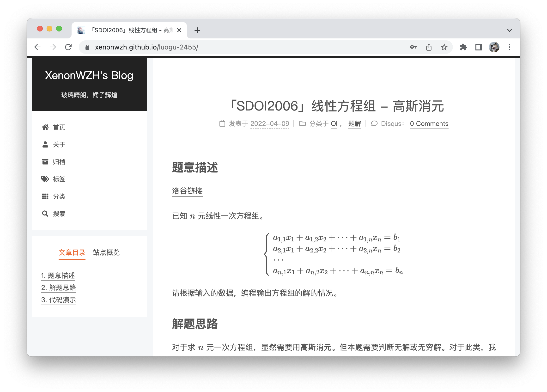
Task: Open the password key icon in address bar
Action: 413,47
